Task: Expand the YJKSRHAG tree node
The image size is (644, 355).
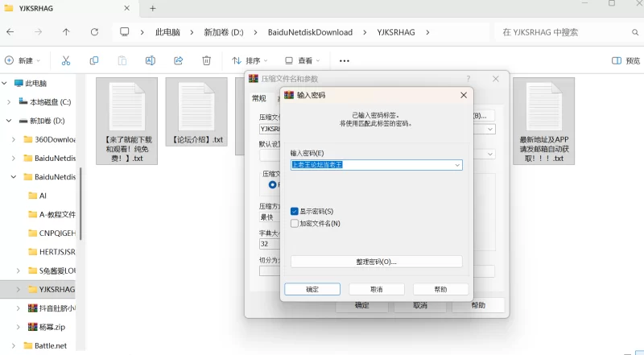Action: [18, 289]
